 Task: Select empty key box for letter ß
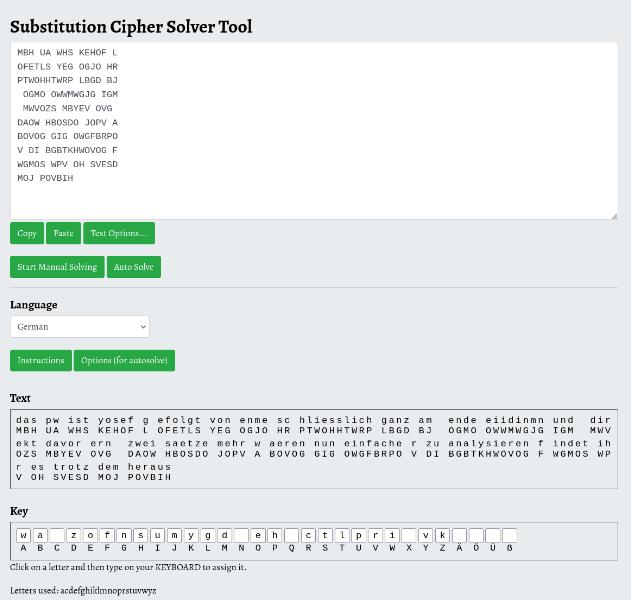click(509, 535)
